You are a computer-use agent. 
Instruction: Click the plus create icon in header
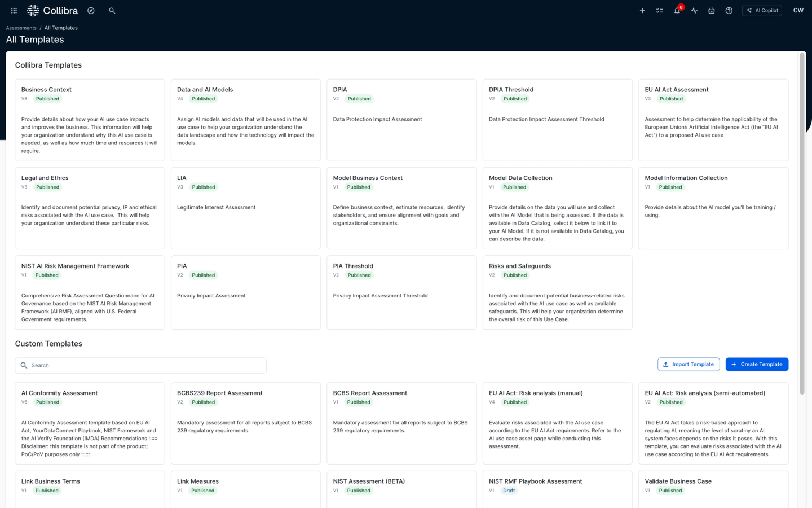642,11
